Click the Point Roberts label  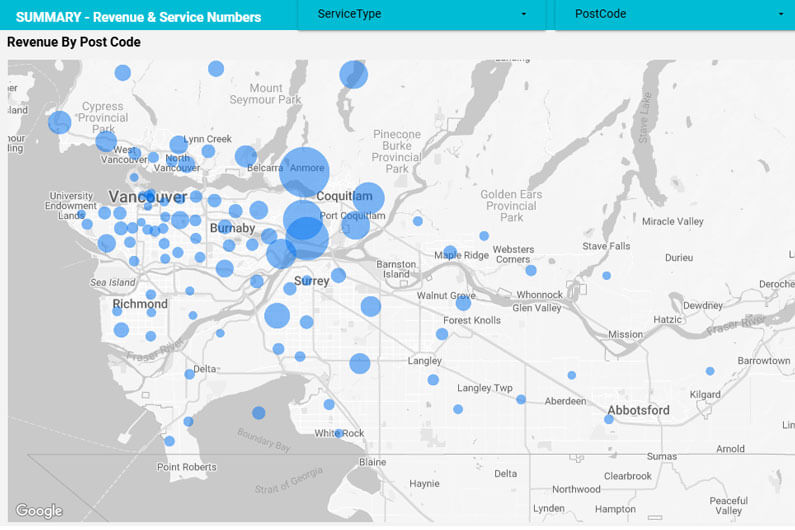coord(187,467)
